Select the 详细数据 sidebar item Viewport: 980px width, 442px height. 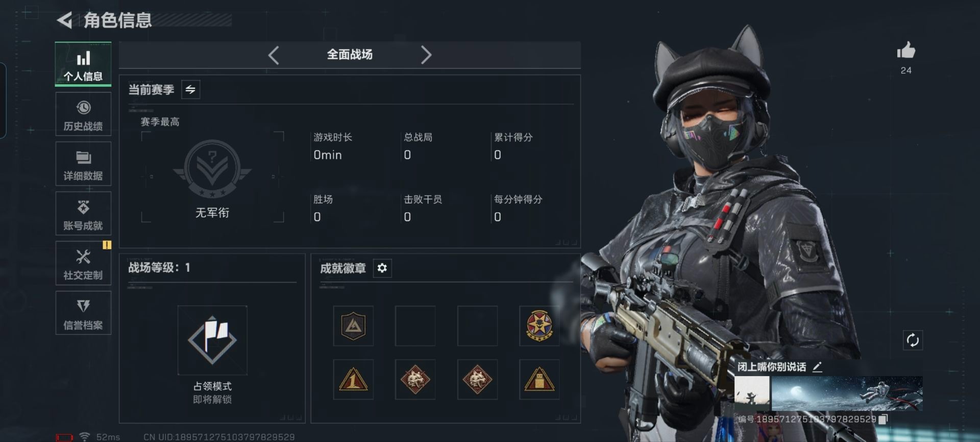83,164
